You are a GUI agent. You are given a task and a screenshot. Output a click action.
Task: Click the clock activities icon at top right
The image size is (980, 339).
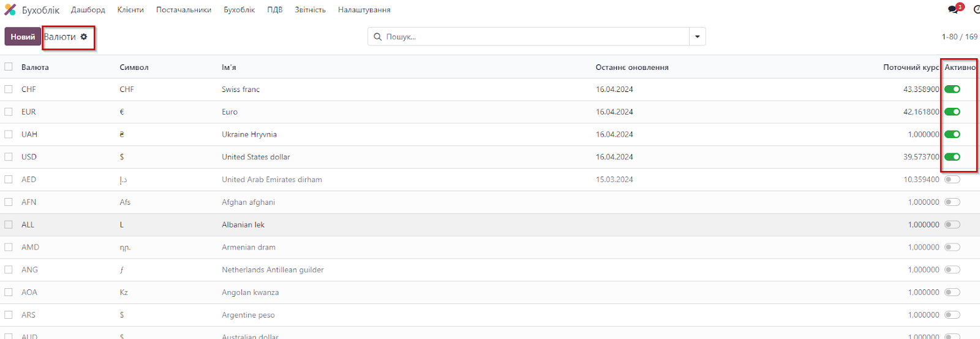[976, 9]
